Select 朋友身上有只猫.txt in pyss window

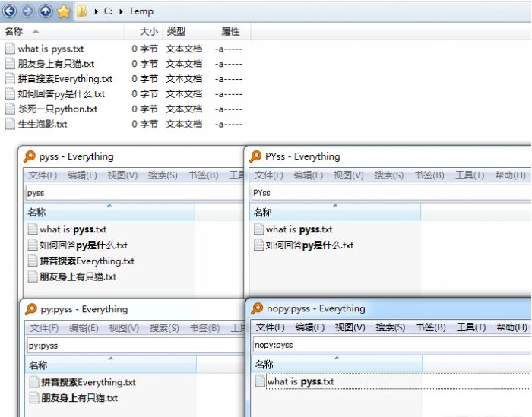click(78, 277)
